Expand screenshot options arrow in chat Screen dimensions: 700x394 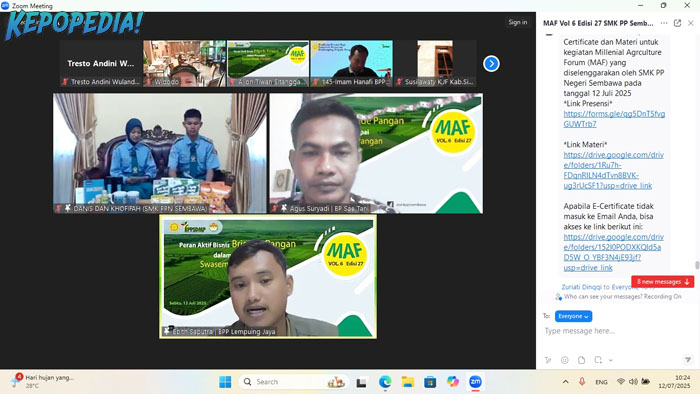610,360
